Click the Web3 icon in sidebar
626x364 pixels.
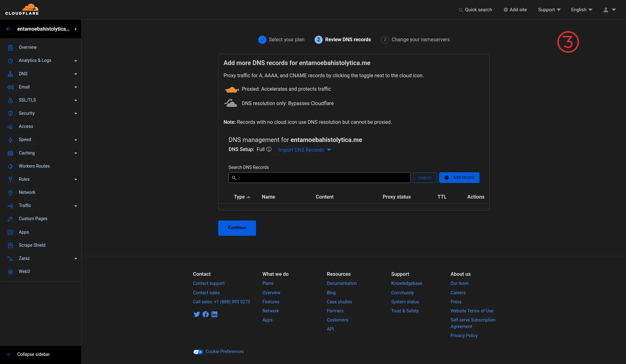(10, 272)
